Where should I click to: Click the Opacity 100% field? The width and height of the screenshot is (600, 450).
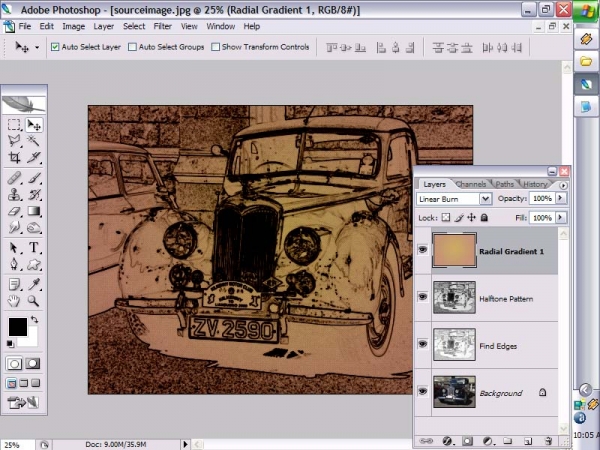[x=542, y=198]
